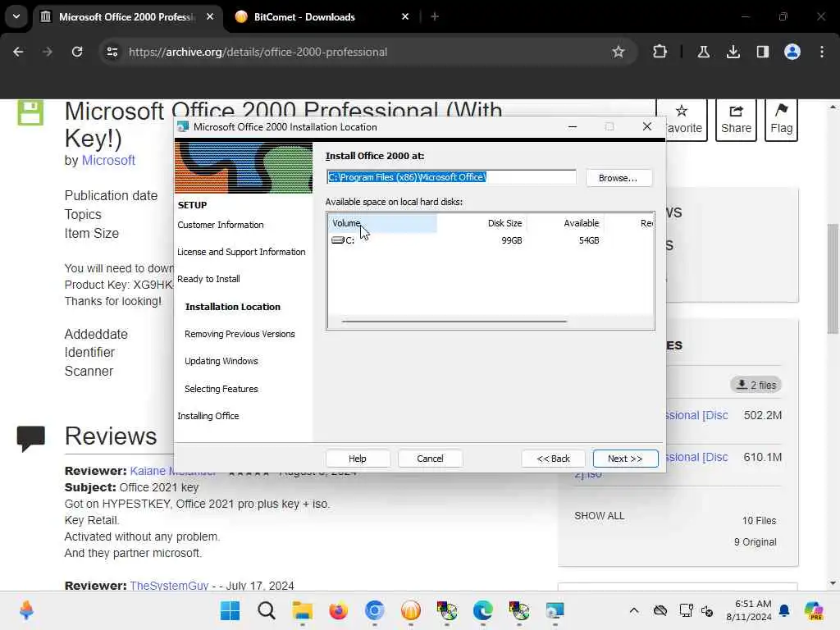Click SHOW ALL download options
The image size is (840, 630).
click(599, 516)
